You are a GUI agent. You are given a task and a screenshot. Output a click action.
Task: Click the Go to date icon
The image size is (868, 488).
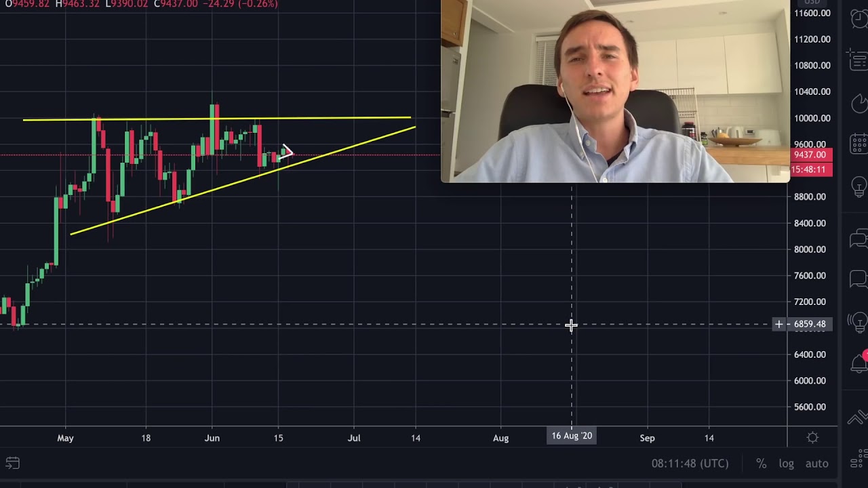[12, 464]
